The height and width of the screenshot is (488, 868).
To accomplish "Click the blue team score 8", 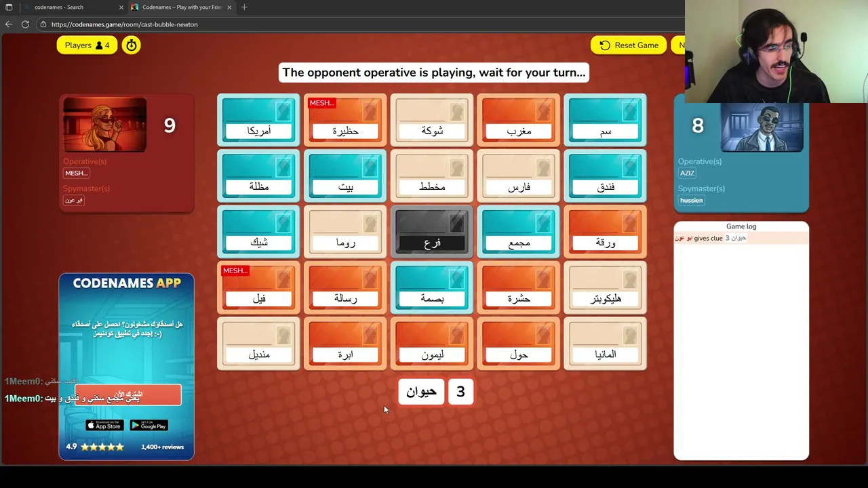I will tap(698, 125).
